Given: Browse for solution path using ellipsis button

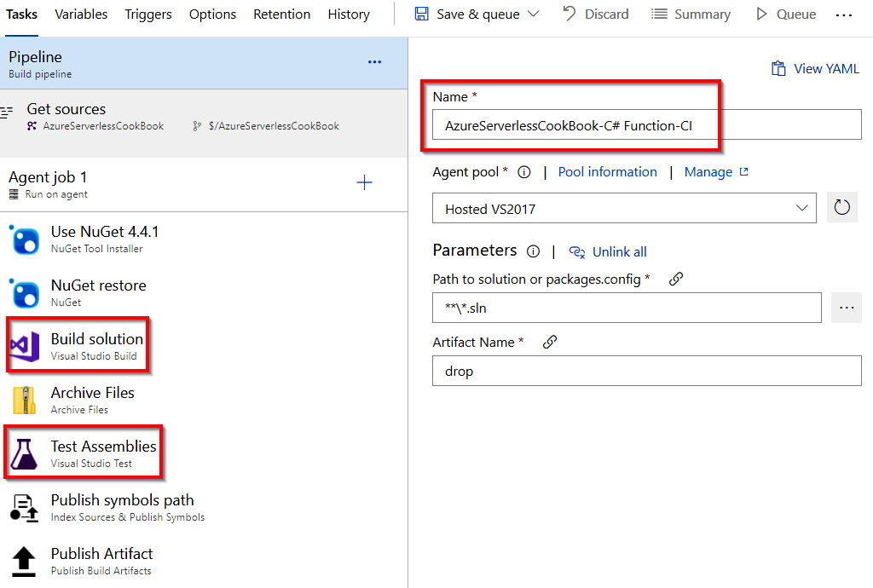Looking at the screenshot, I should coord(846,308).
